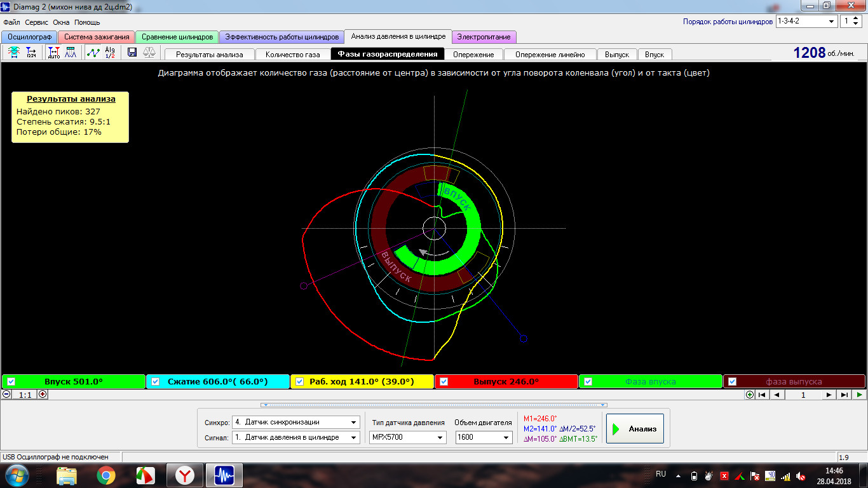Open the Помощь menu
868x488 pixels.
[87, 22]
